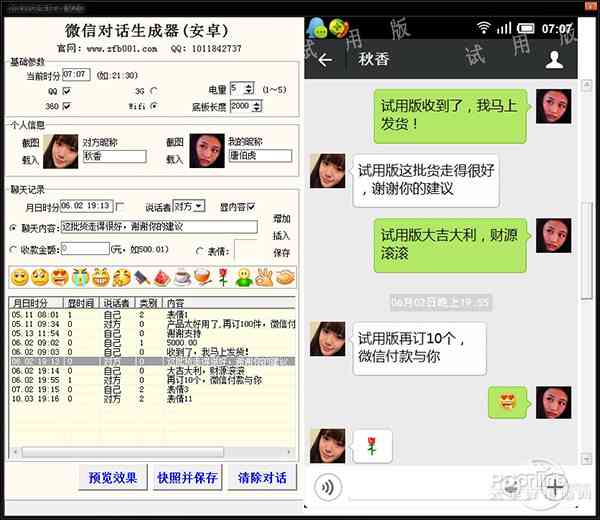Click the 收款金额 amount field
600x520 pixels.
click(85, 249)
